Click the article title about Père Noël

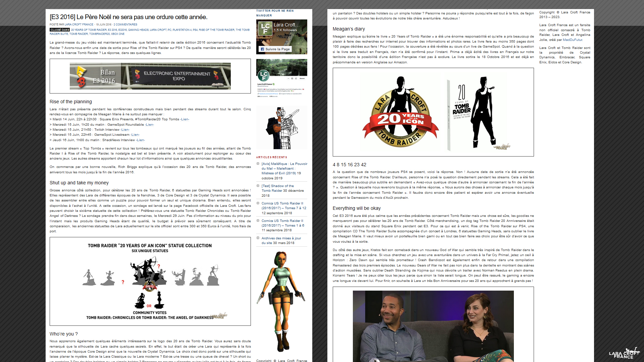point(128,17)
